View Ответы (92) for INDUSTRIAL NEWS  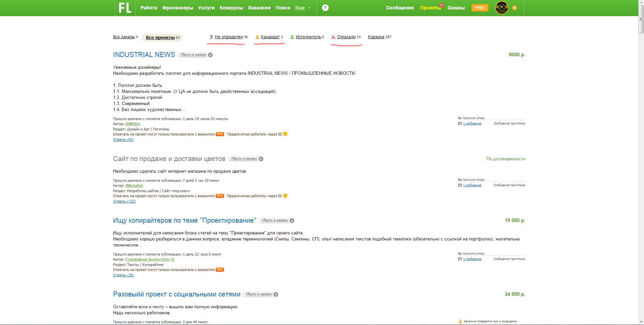(x=123, y=140)
